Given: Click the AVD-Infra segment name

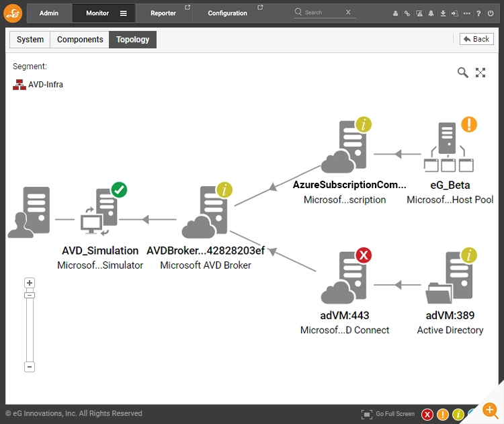Looking at the screenshot, I should (x=46, y=85).
